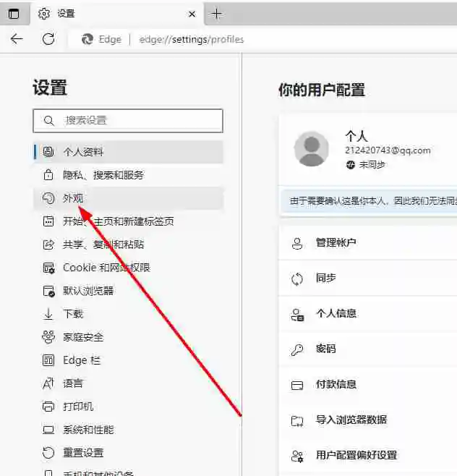Click the card icon beside 付款信息

(297, 386)
